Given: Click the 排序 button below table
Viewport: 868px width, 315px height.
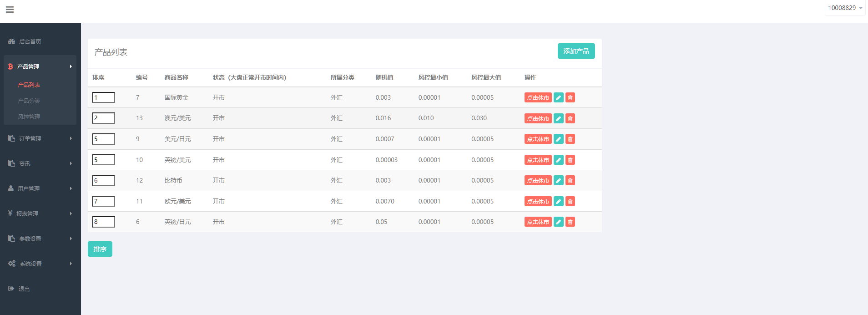Looking at the screenshot, I should [x=100, y=249].
